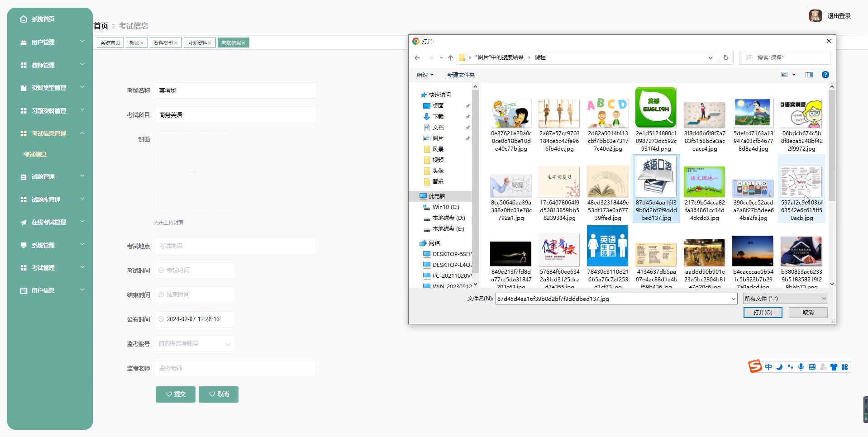Expand the 试题库管理 menu chevron

tap(82, 199)
